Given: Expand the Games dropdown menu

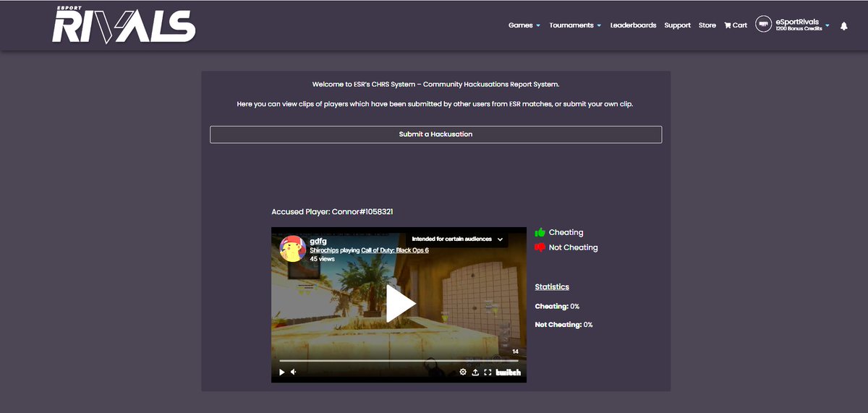Looking at the screenshot, I should coord(524,25).
